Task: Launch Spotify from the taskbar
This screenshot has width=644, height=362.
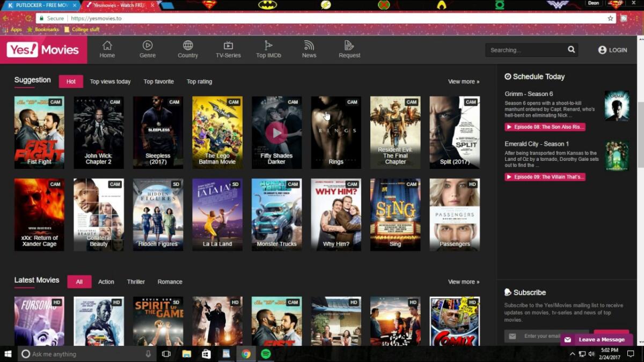Action: pos(266,354)
